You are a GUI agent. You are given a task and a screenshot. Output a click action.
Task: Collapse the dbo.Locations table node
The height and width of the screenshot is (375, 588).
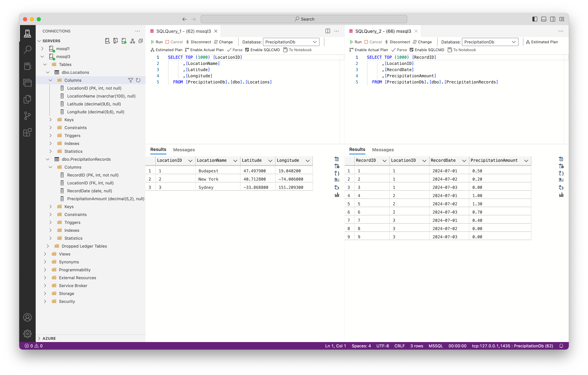48,72
